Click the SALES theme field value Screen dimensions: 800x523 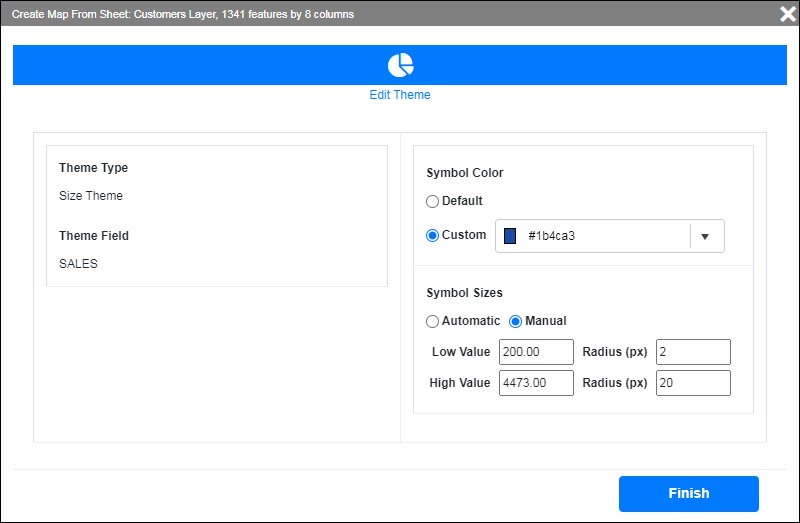[x=78, y=264]
